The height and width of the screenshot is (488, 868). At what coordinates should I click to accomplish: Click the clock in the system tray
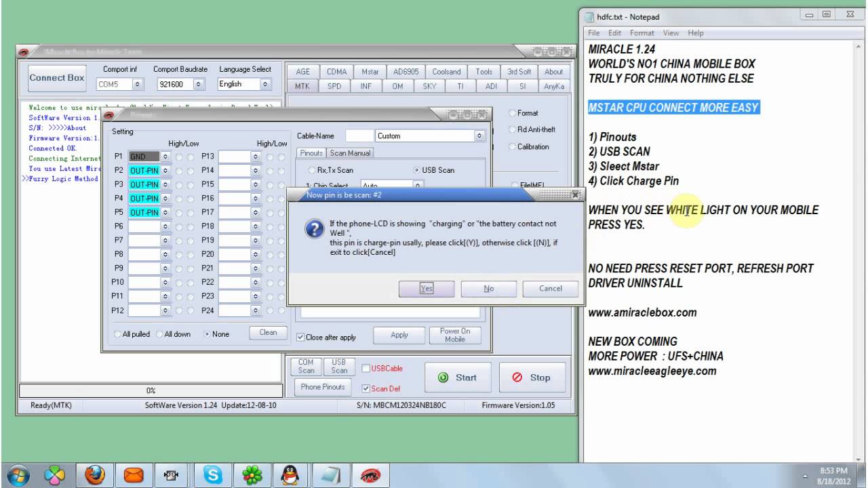833,475
